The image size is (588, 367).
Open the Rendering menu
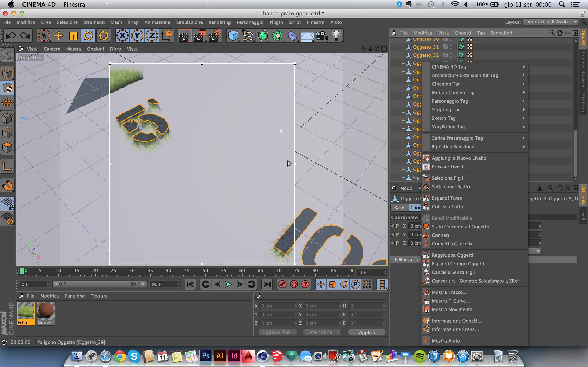[219, 22]
